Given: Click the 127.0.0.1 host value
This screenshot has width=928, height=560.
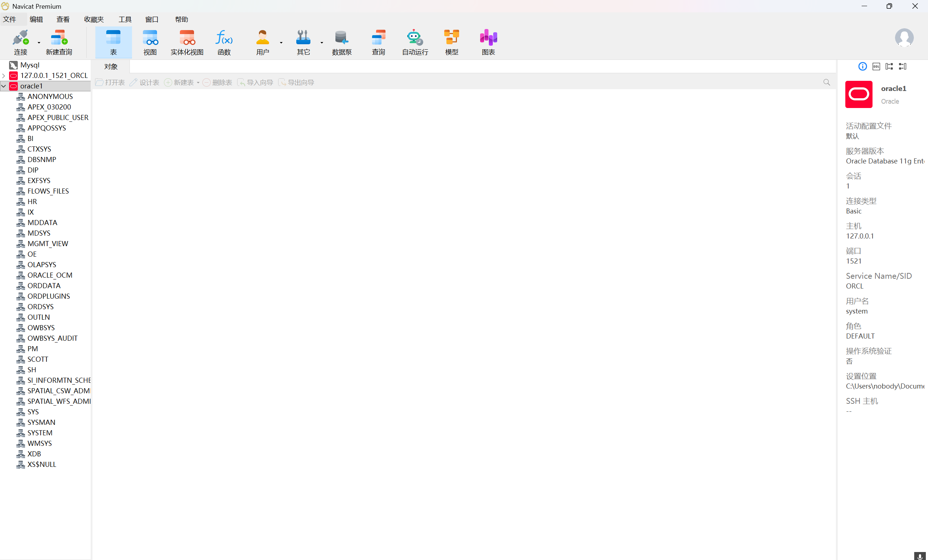Looking at the screenshot, I should point(860,236).
